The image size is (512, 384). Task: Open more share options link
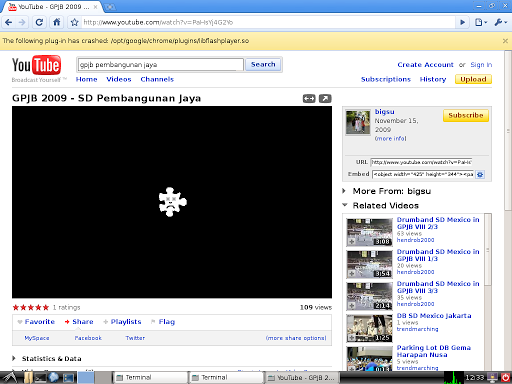coord(296,338)
